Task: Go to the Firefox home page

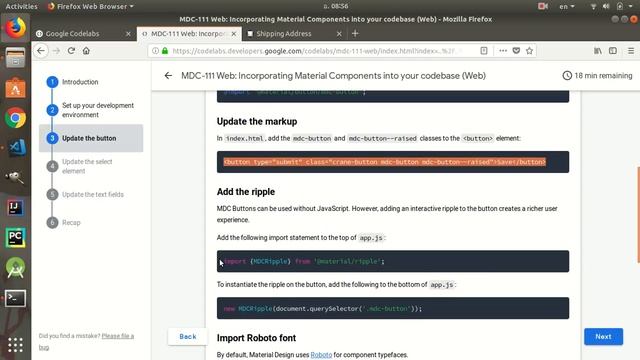Action: 86,51
